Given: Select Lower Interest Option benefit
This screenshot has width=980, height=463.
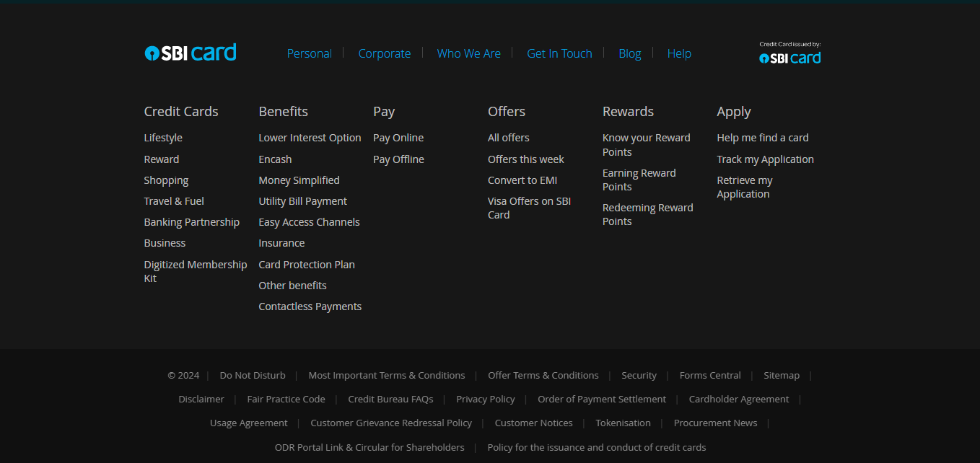Looking at the screenshot, I should [x=310, y=138].
